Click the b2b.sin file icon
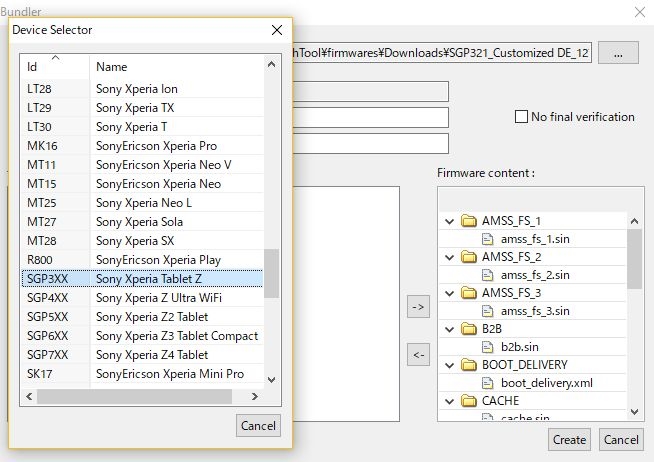 pyautogui.click(x=488, y=347)
